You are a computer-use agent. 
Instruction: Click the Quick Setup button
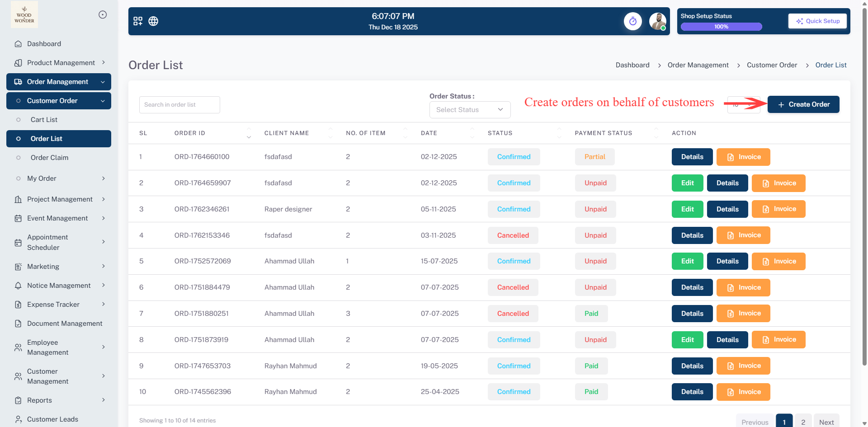tap(817, 21)
